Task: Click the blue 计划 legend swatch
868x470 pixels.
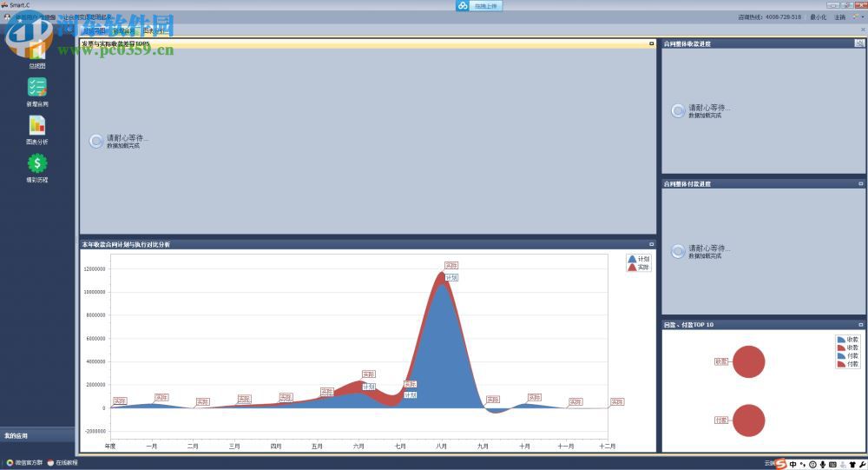Action: point(632,259)
